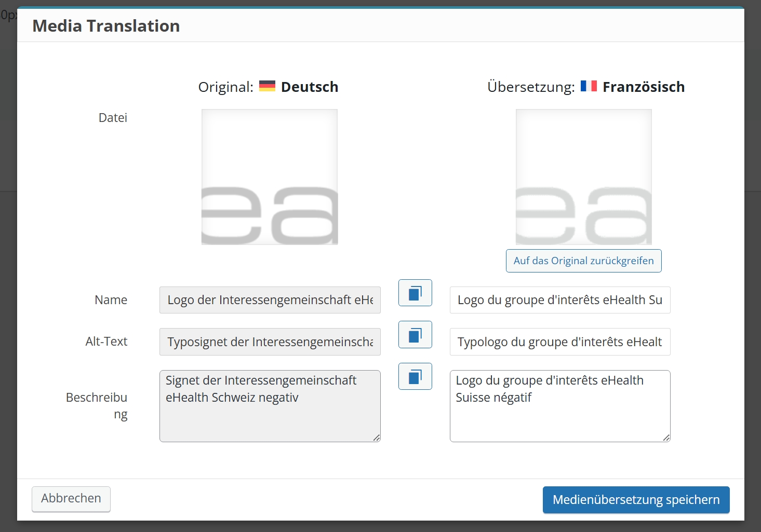This screenshot has height=532, width=761.
Task: Cancel dialog with Abbrechen button
Action: [x=71, y=499]
